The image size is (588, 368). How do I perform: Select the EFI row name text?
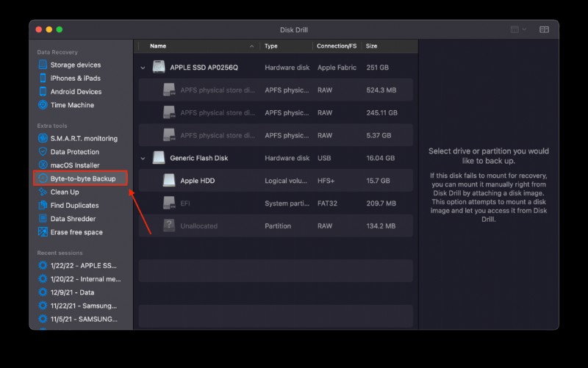185,203
